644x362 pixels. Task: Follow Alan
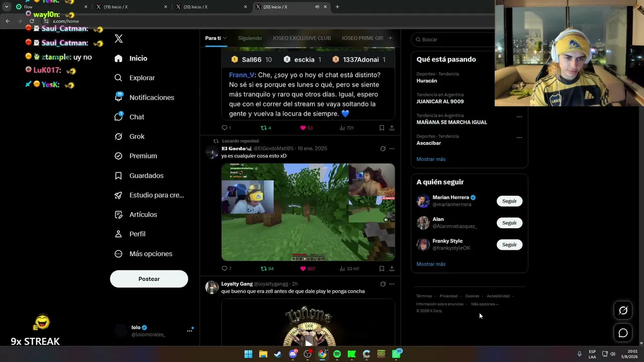coord(509,223)
